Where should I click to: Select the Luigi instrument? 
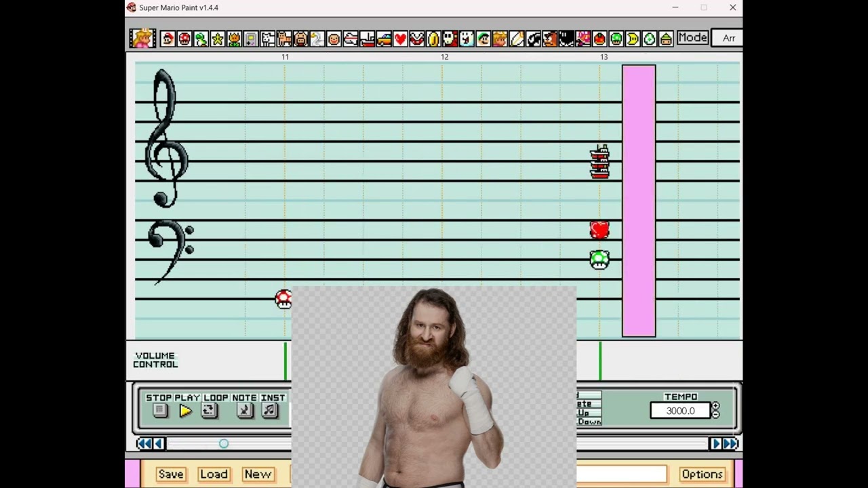[x=483, y=39]
